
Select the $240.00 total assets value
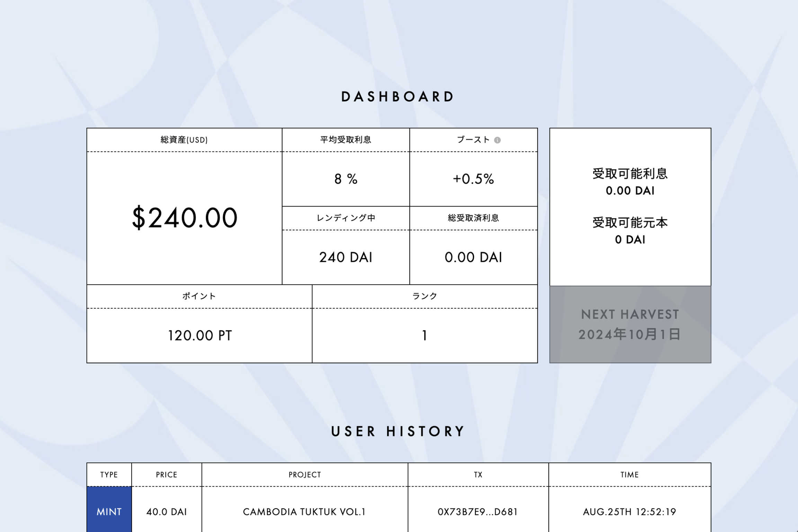pos(185,218)
